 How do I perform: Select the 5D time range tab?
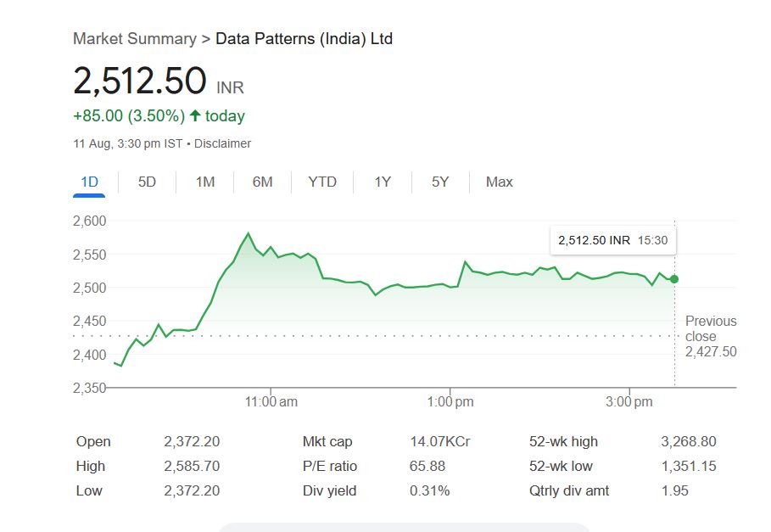click(147, 182)
